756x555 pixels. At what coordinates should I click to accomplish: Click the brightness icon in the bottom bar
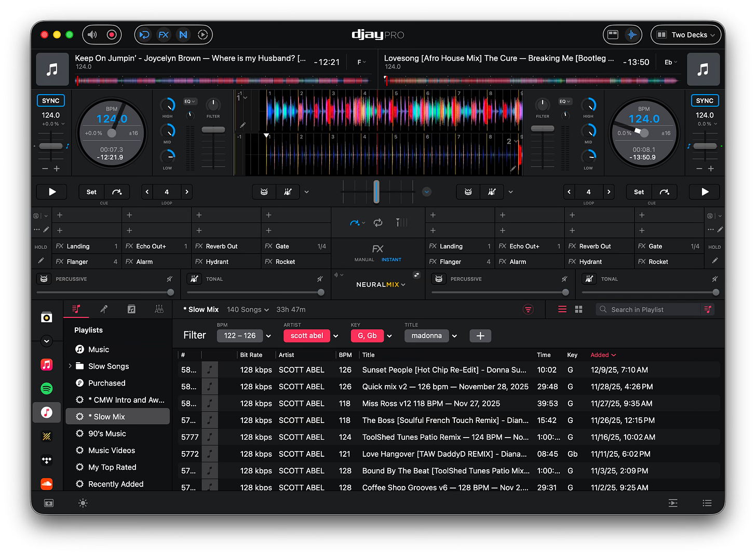tap(83, 503)
